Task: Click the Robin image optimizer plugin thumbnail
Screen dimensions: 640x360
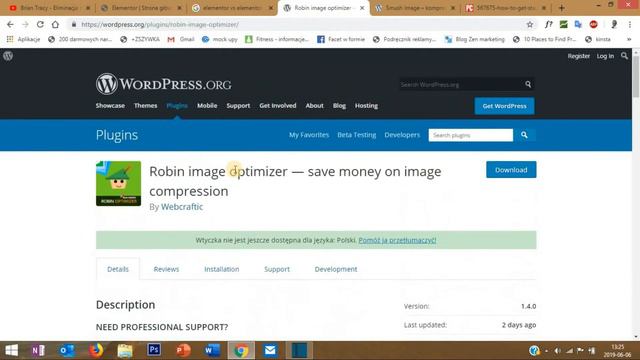Action: pos(118,183)
